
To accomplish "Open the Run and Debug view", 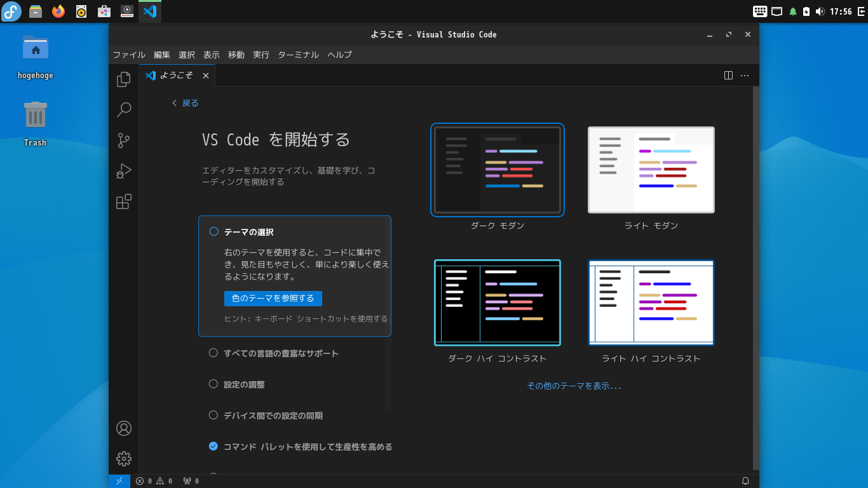I will 124,171.
